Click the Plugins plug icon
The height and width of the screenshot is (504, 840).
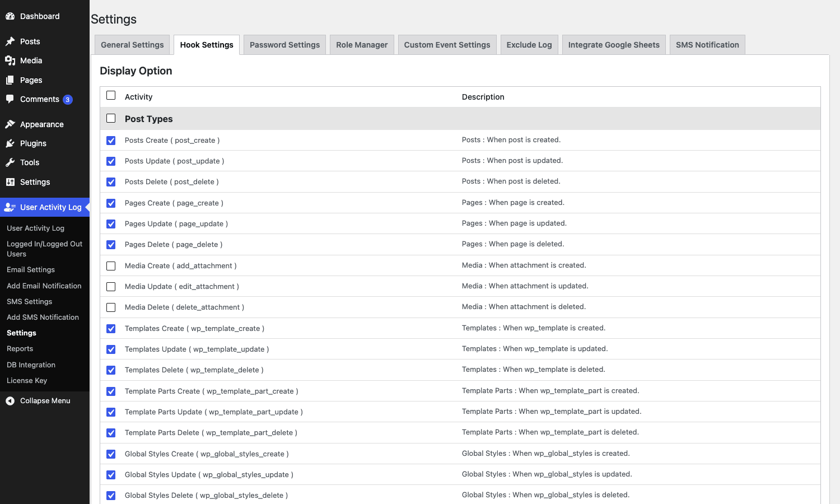click(x=10, y=143)
